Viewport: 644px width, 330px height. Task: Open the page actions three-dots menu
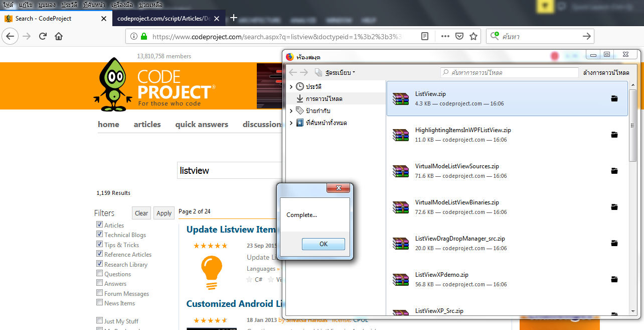[445, 36]
